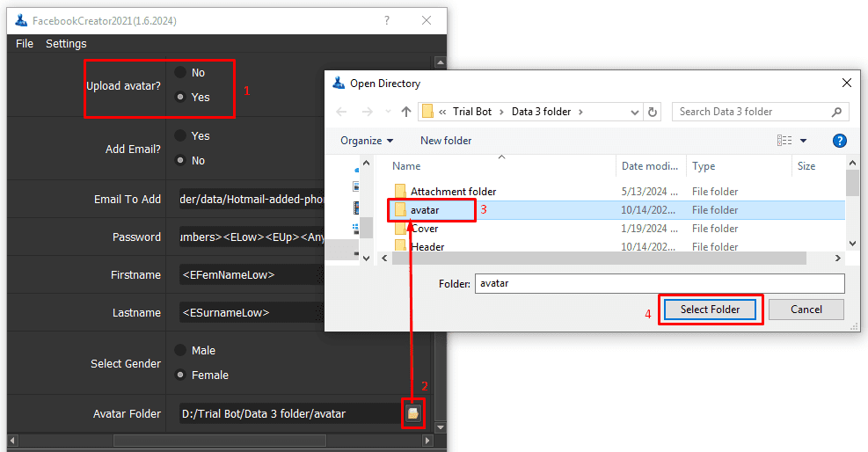Click navigation pane scroll up arrow

pos(366,164)
